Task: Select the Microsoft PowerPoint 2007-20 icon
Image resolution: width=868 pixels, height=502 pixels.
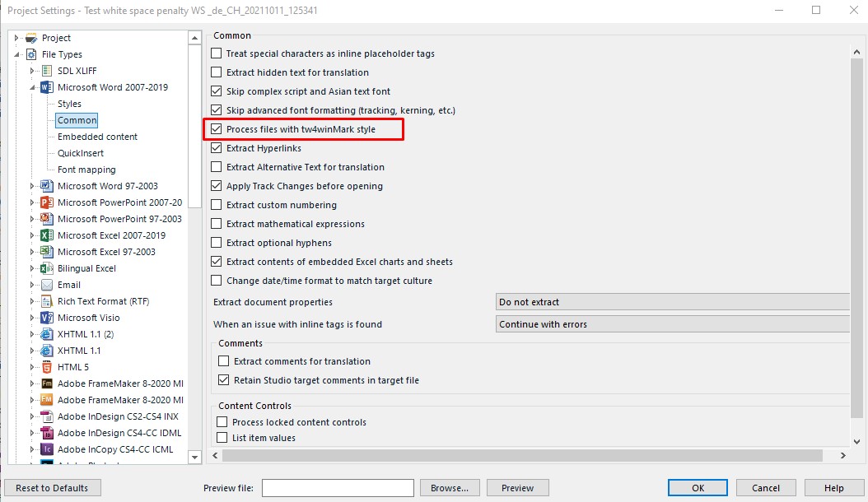Action: pos(47,202)
